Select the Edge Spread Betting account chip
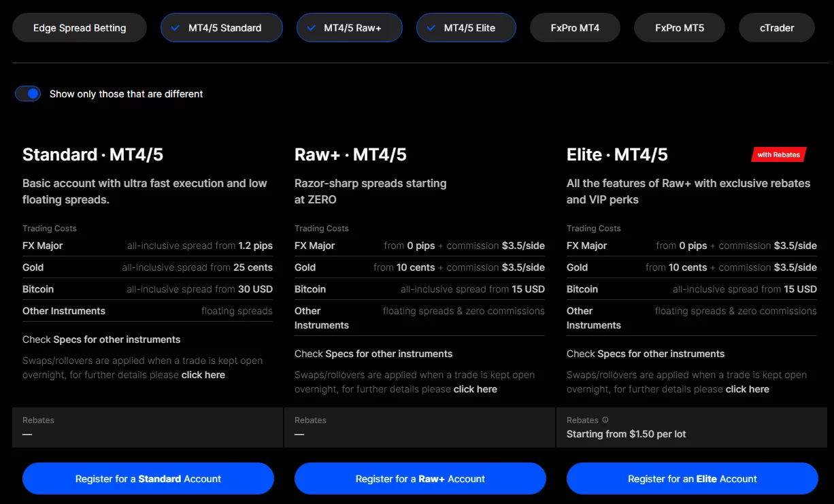The height and width of the screenshot is (504, 834). point(80,28)
